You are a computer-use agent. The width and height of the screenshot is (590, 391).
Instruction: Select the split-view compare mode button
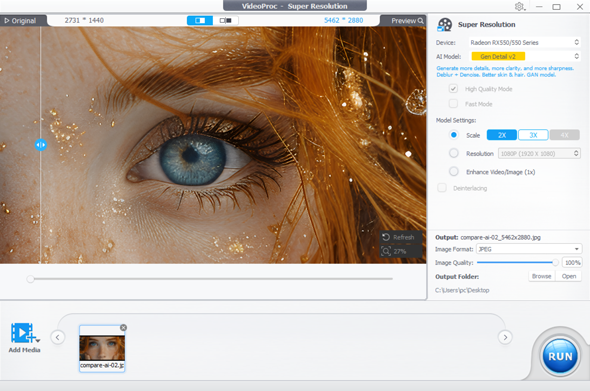pos(200,20)
